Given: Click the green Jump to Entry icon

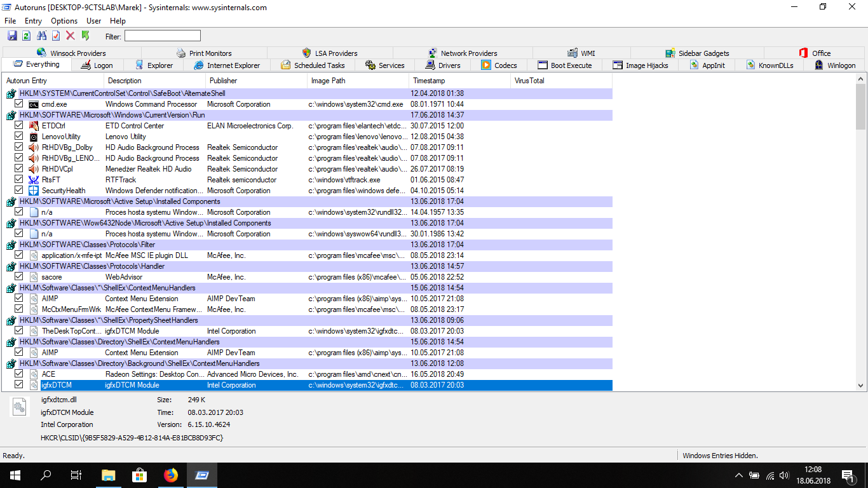Looking at the screenshot, I should point(86,36).
